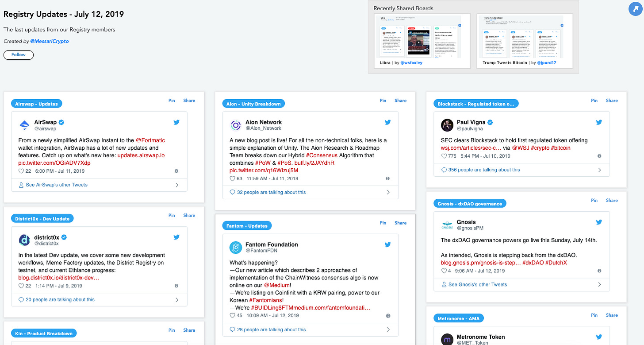Click the Twitter bird icon in Fantom Foundation tweet
Screen dimensions: 644x345
pyautogui.click(x=388, y=244)
